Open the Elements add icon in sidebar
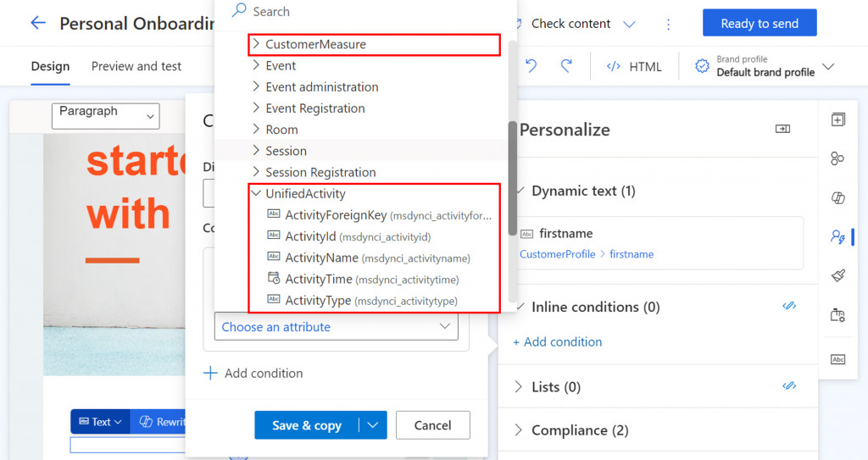 (837, 120)
